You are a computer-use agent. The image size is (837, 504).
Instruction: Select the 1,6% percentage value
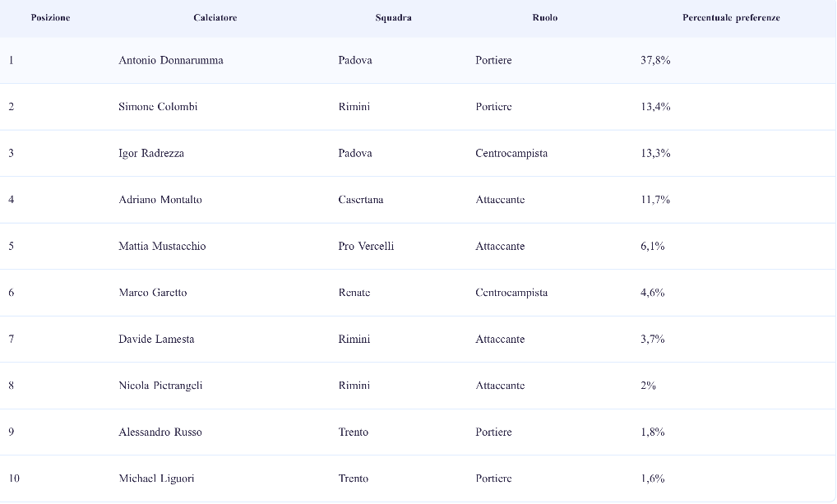coord(652,479)
